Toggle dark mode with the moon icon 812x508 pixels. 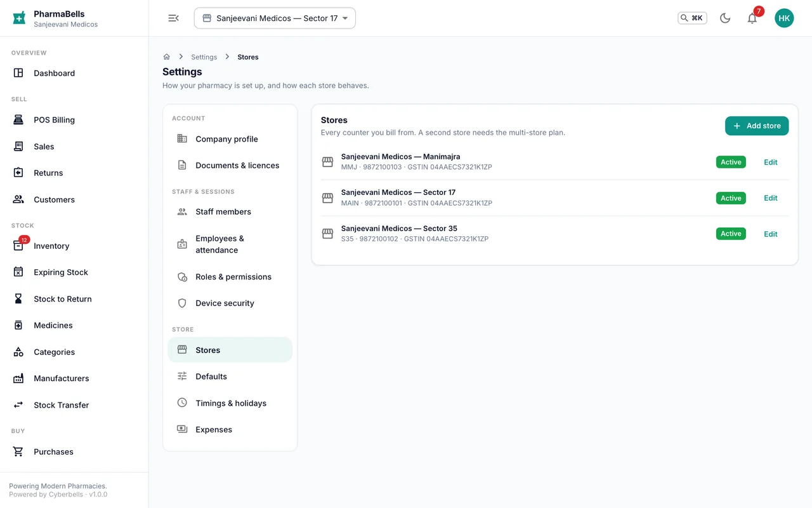(725, 18)
